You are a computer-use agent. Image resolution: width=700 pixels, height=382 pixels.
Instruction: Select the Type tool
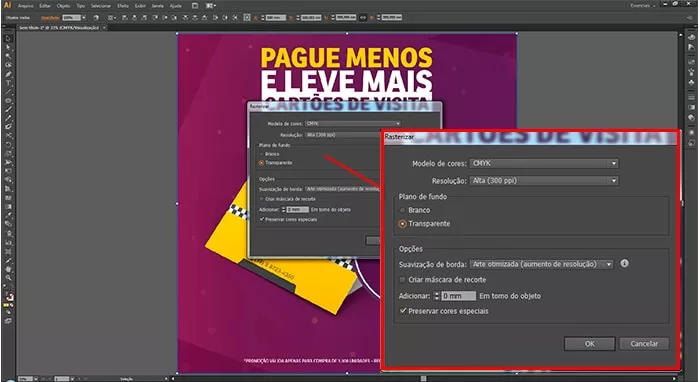click(8, 83)
